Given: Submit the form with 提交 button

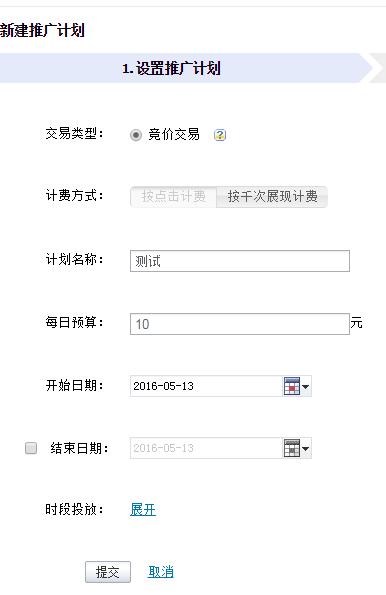Looking at the screenshot, I should click(x=108, y=572).
